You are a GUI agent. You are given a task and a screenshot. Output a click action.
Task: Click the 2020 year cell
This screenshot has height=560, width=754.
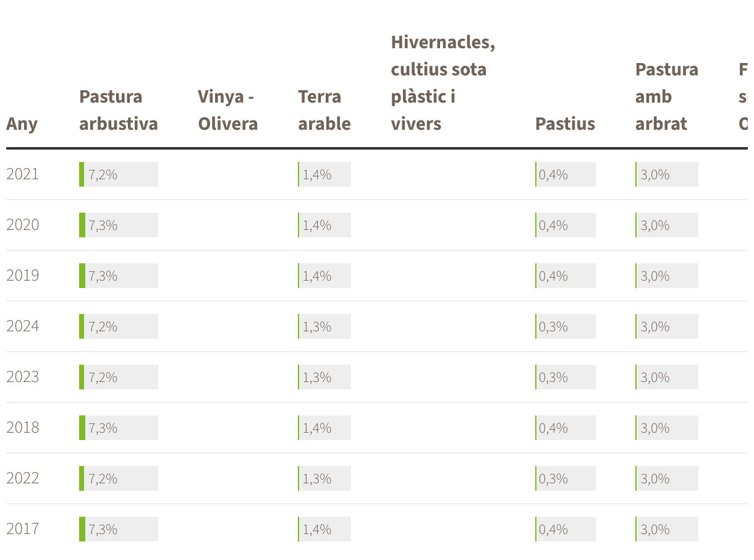23,225
